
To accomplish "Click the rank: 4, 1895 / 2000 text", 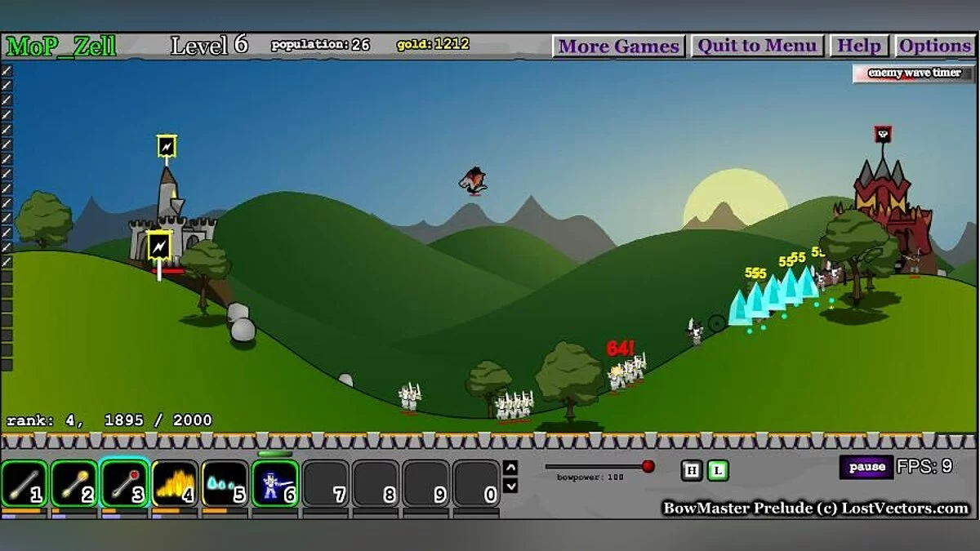I will click(109, 420).
